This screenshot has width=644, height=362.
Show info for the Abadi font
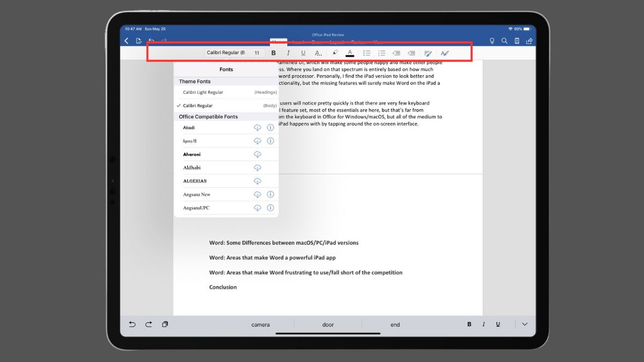pos(270,128)
